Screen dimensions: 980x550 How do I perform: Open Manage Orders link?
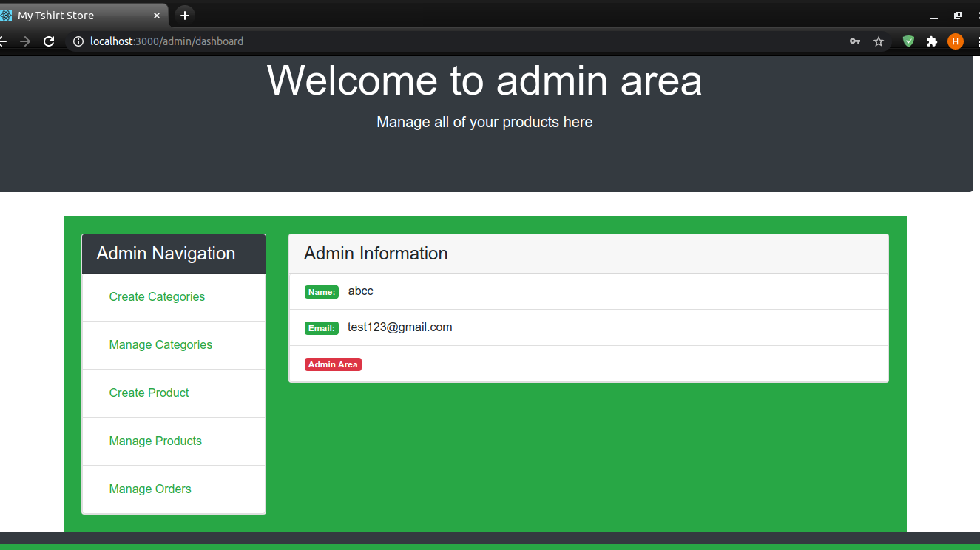pyautogui.click(x=150, y=489)
